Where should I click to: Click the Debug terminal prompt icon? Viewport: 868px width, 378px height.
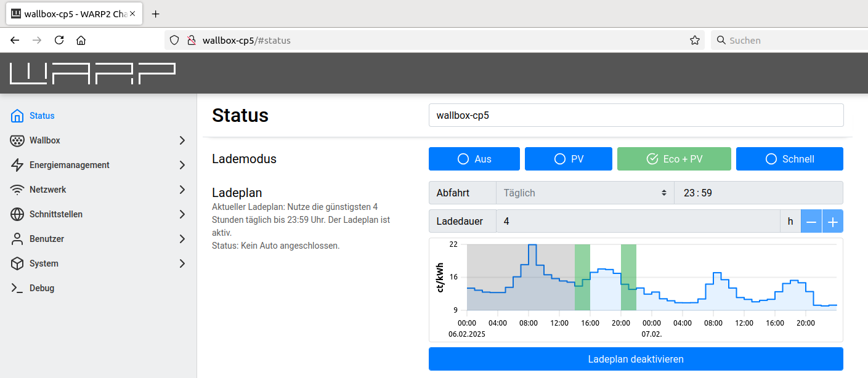coord(17,288)
